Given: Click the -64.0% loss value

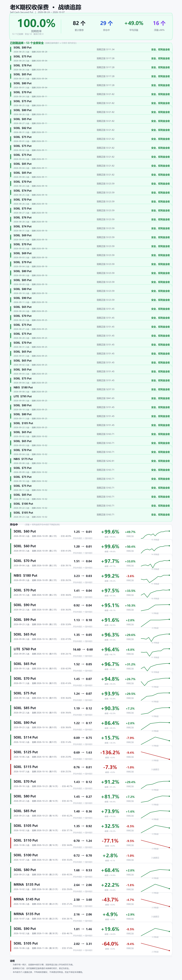Looking at the screenshot, I should (x=110, y=944).
